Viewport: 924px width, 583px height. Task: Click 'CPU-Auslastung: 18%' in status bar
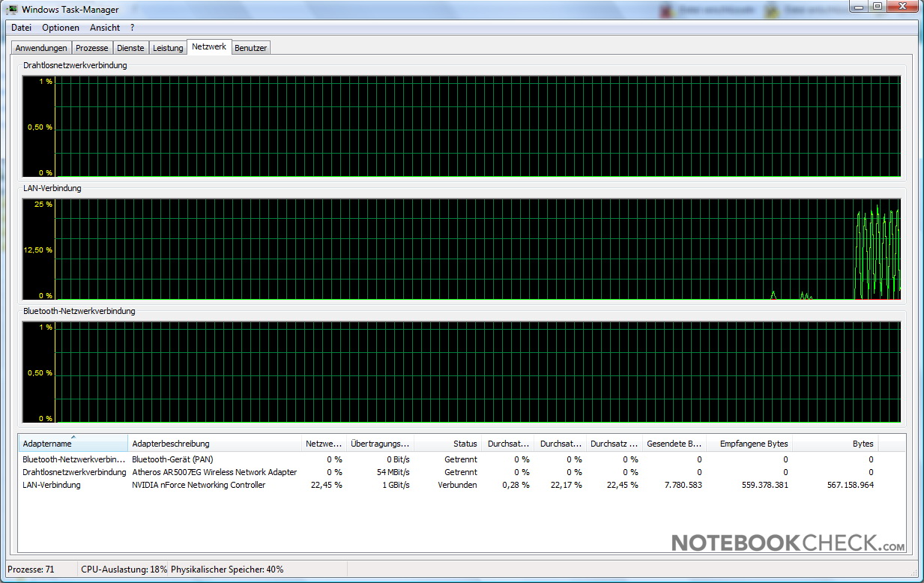point(124,570)
